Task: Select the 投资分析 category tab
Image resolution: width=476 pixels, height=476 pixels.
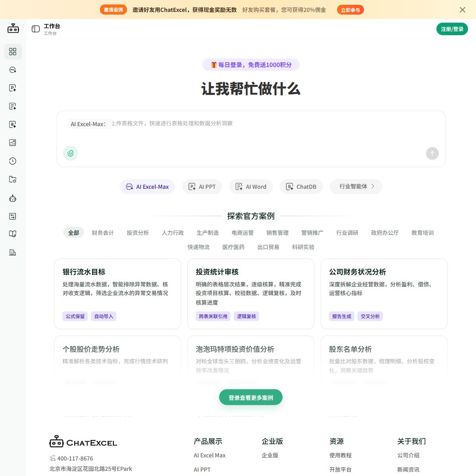Action: [138, 233]
